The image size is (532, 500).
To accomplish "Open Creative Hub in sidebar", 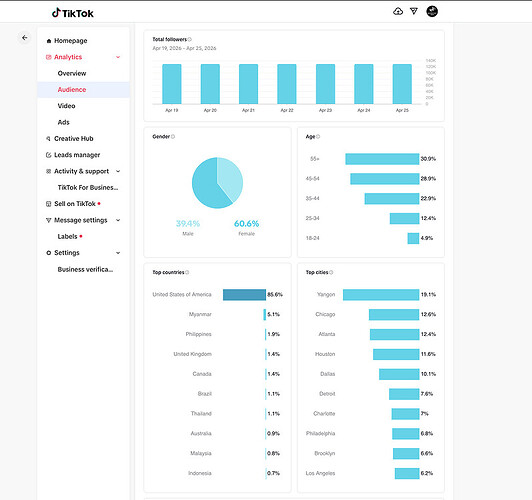I will 74,138.
